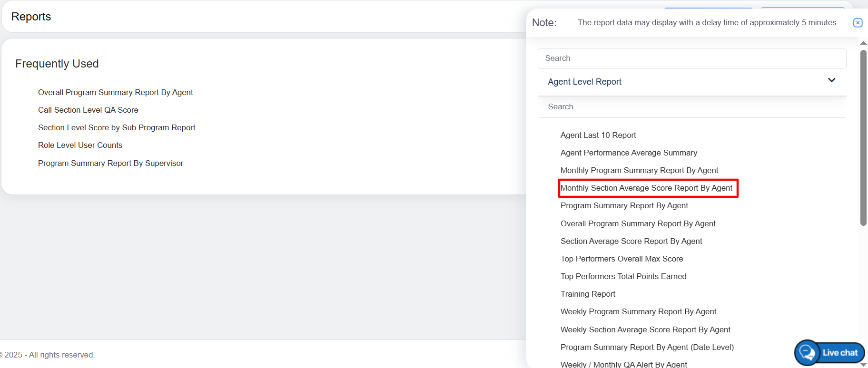The image size is (868, 368).
Task: Select Monthly Program Summary Report By Agent
Action: pos(639,170)
